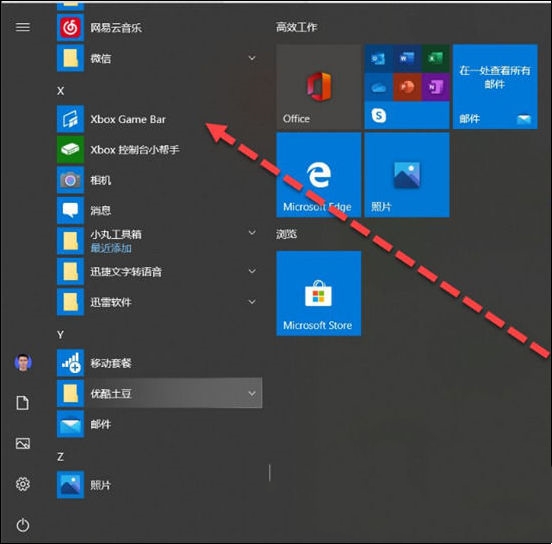552x544 pixels.
Task: Open the OneDrive icon in Office tile group
Action: click(378, 87)
